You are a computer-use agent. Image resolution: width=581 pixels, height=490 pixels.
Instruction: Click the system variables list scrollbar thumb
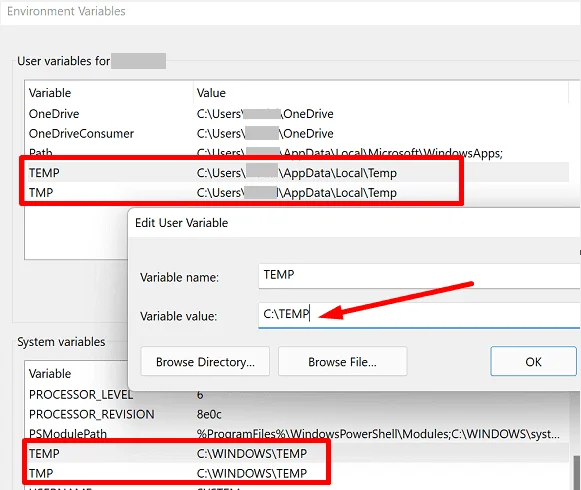(x=576, y=473)
